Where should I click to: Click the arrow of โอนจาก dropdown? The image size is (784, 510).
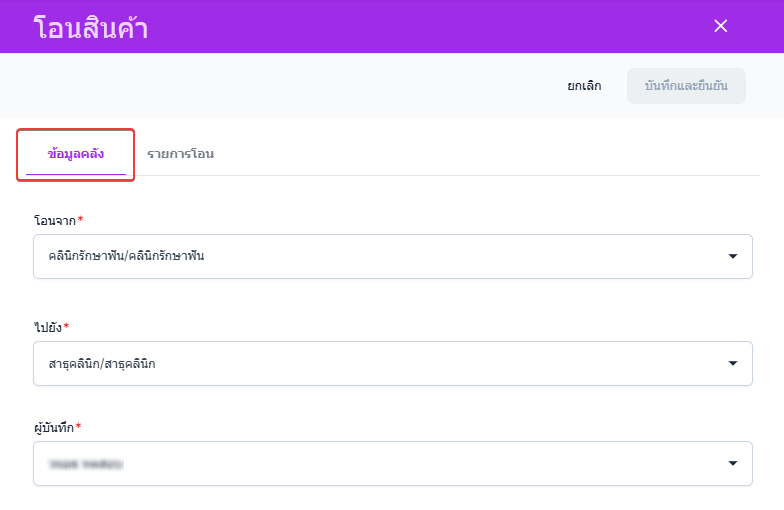[732, 256]
